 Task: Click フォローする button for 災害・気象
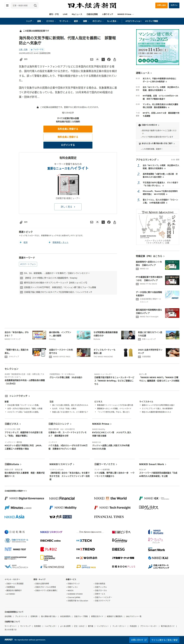tap(37, 50)
